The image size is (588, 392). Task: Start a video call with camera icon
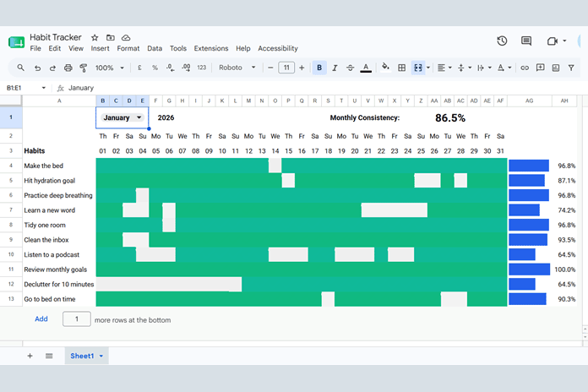pyautogui.click(x=553, y=41)
